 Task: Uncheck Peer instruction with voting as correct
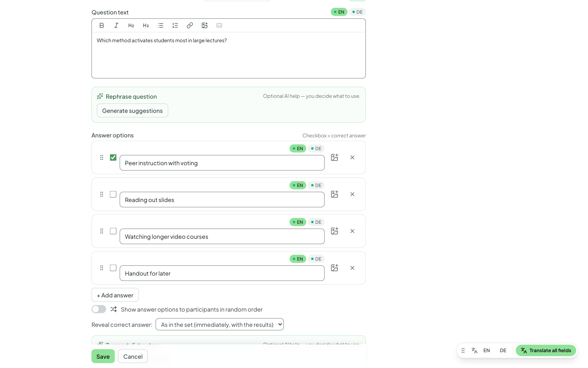[x=113, y=157]
